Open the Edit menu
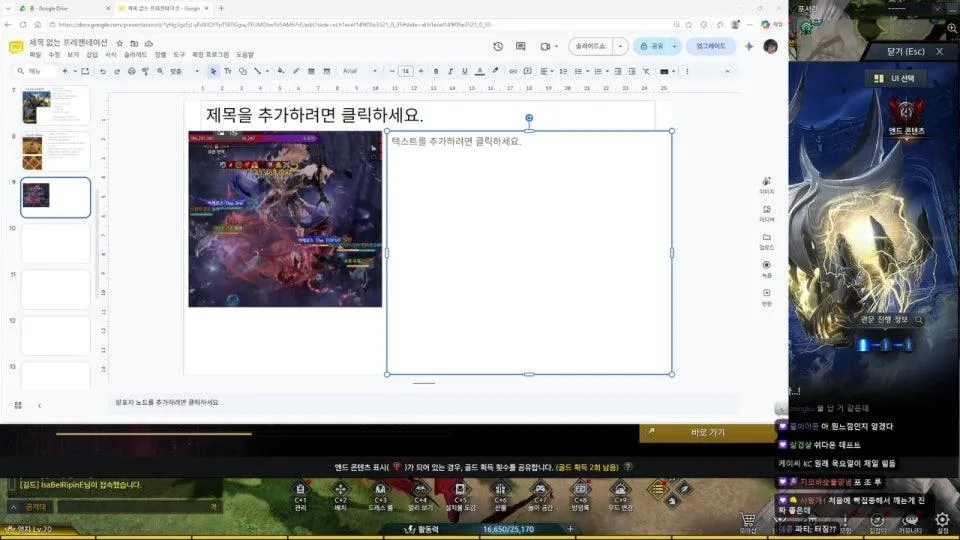Screen dimensions: 960x540 coord(54,55)
